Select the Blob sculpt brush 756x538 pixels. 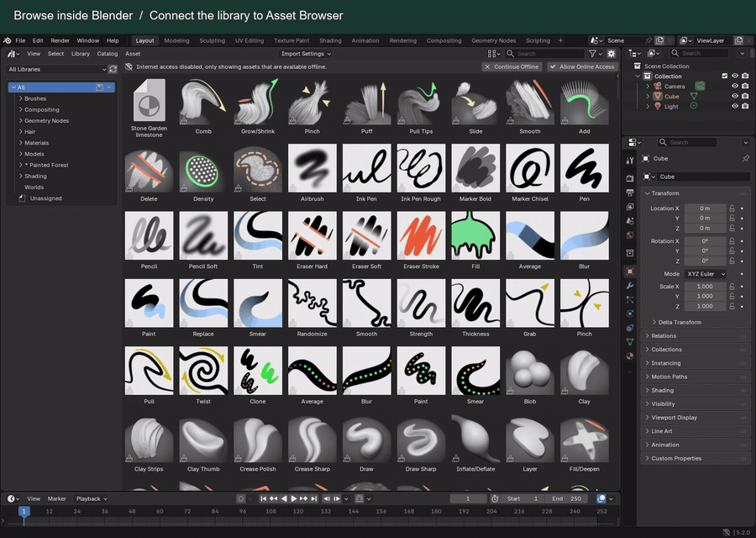(530, 377)
